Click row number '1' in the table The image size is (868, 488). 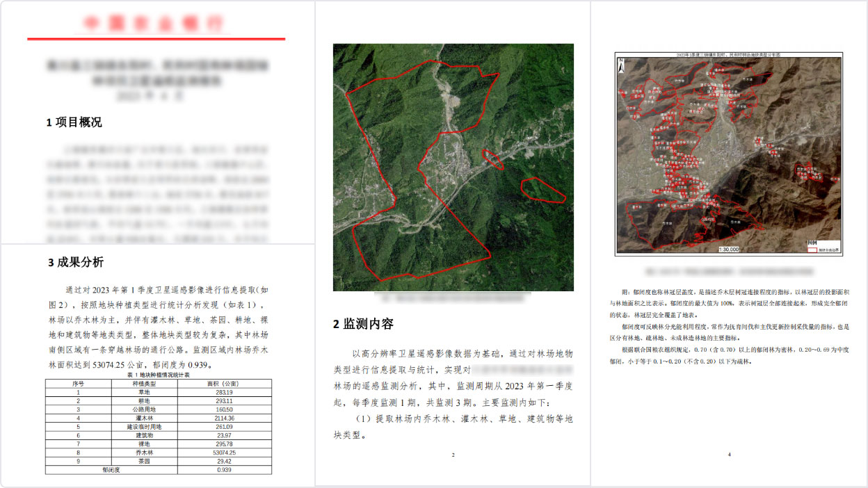78,392
